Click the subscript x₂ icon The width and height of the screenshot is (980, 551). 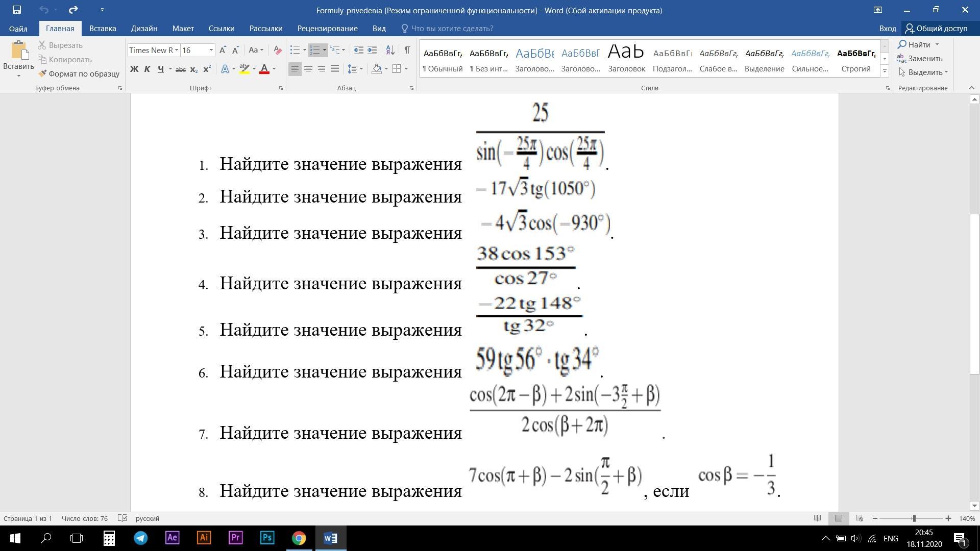(194, 69)
